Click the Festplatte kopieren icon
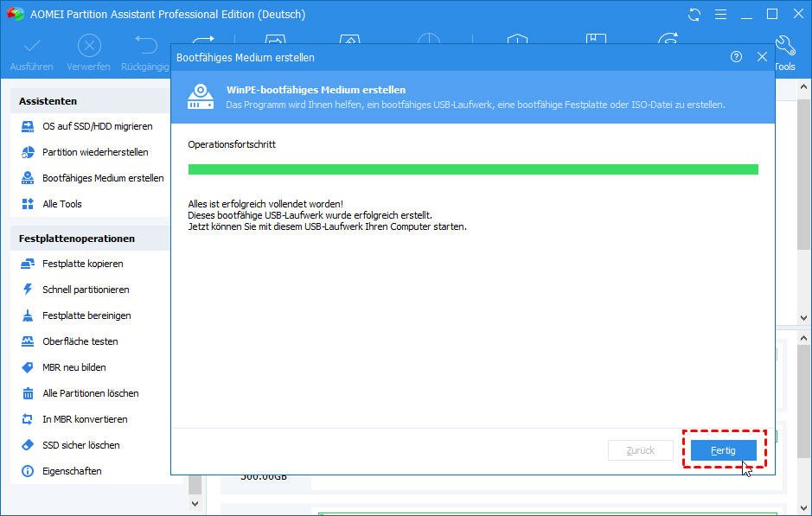812x516 pixels. (x=28, y=264)
